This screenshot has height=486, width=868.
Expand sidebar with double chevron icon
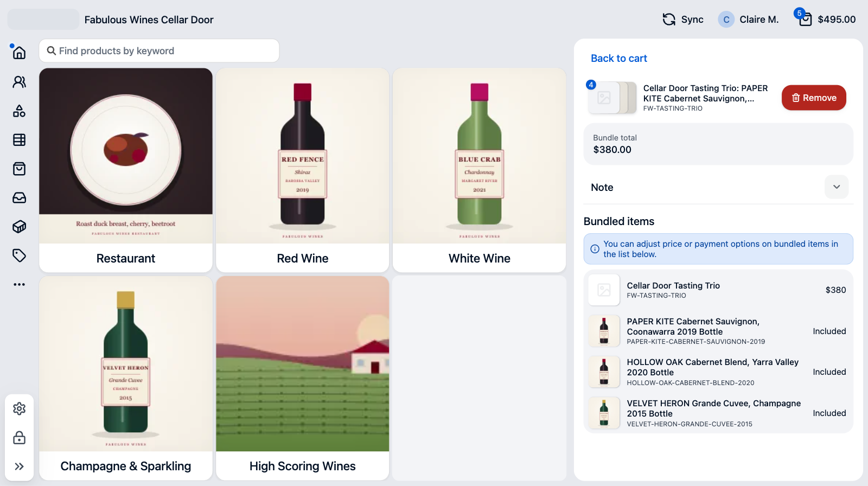19,466
